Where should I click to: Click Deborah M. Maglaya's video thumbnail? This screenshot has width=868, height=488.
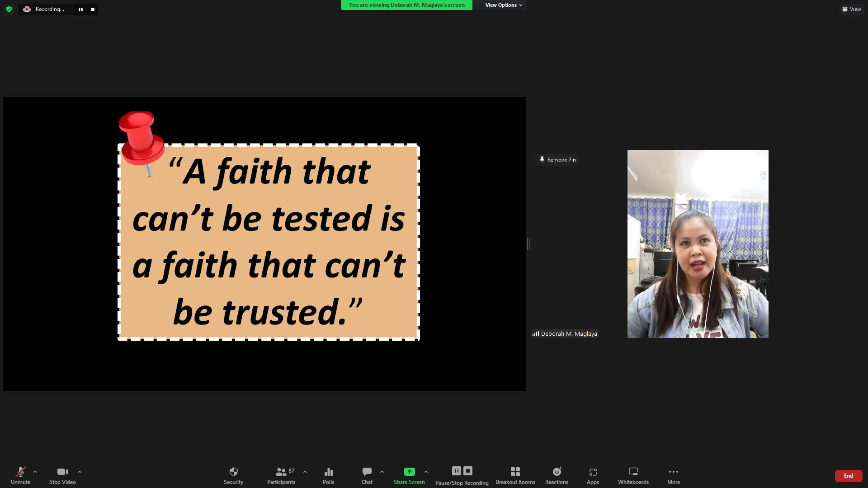(x=698, y=244)
